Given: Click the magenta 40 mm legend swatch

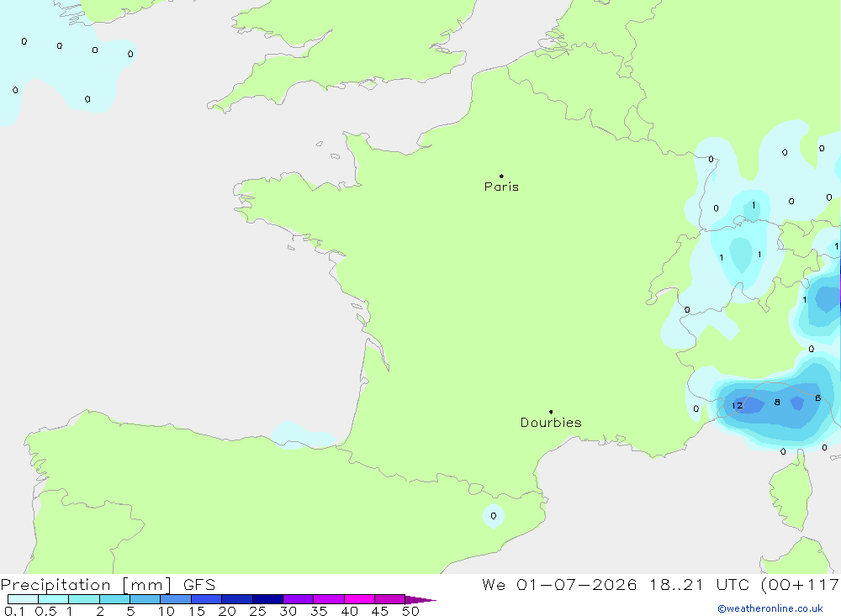Looking at the screenshot, I should coord(359,599).
